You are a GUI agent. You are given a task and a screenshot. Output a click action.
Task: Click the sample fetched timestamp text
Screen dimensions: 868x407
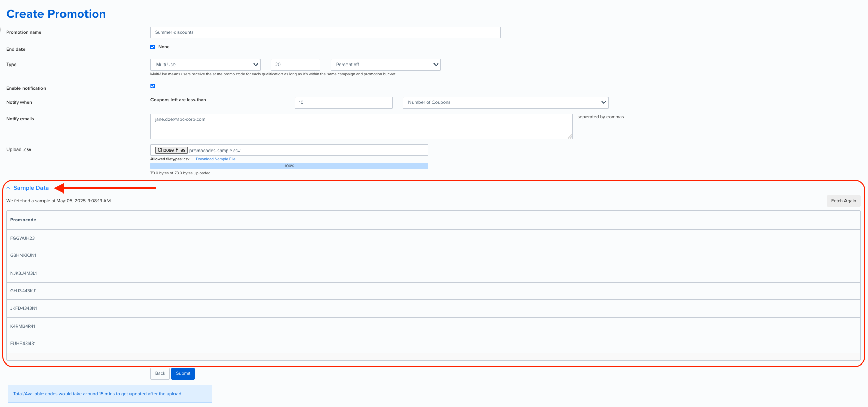pyautogui.click(x=58, y=201)
